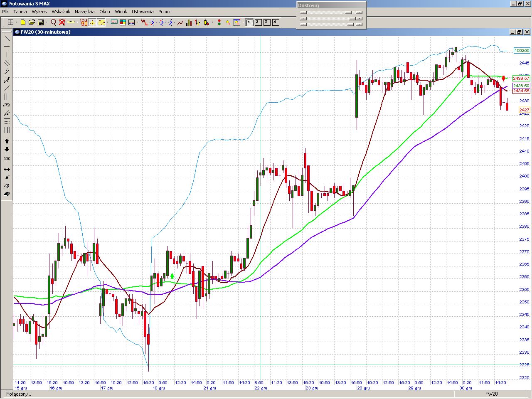Screen dimensions: 532x399
Task: Click the 100259 value label on axis
Action: coord(522,50)
